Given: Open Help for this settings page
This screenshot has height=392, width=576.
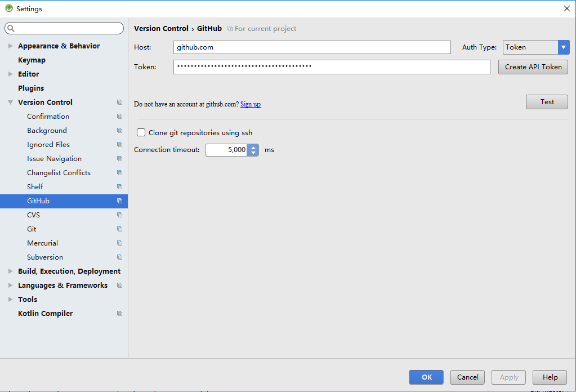Looking at the screenshot, I should (550, 377).
